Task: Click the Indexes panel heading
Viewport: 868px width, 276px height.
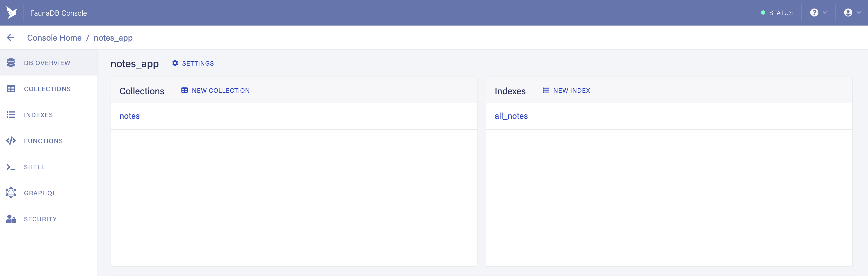Action: [x=510, y=91]
